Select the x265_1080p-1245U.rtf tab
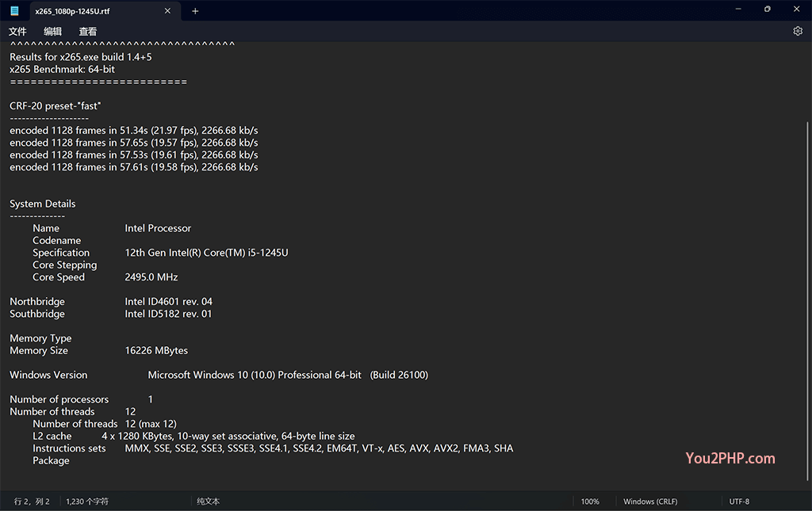The image size is (812, 511). 87,11
